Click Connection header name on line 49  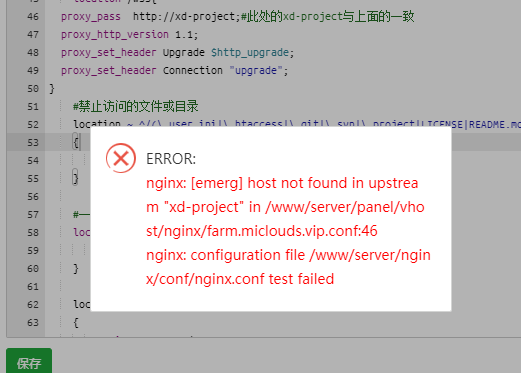click(x=193, y=70)
